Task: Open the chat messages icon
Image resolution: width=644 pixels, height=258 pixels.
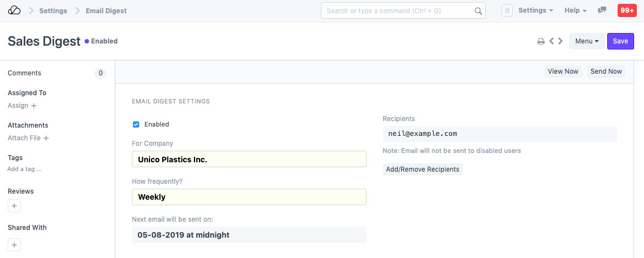Action: coord(602,10)
